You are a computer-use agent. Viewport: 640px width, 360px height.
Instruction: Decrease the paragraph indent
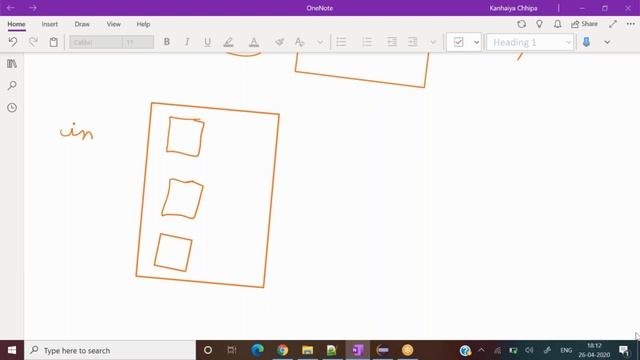click(x=392, y=42)
